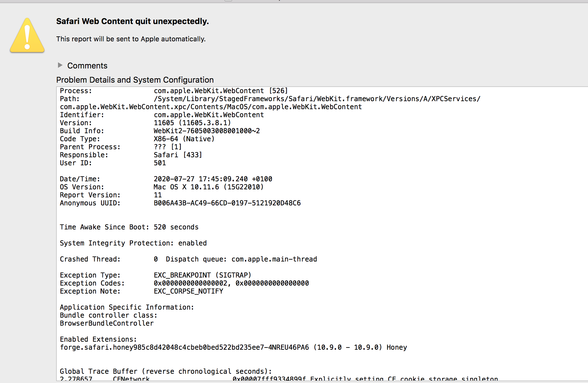588x383 pixels.
Task: Click the 'Enabled Extensions:' line
Action: [x=98, y=339]
